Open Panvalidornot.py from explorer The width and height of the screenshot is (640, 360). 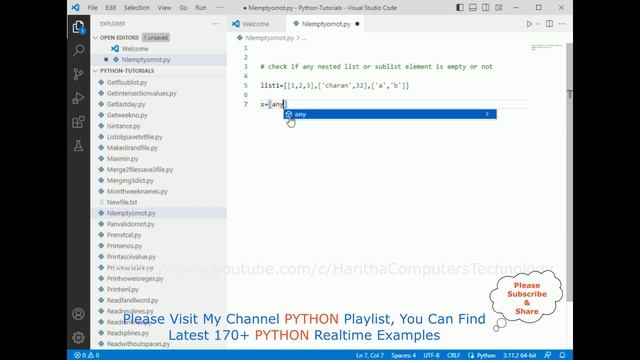131,224
